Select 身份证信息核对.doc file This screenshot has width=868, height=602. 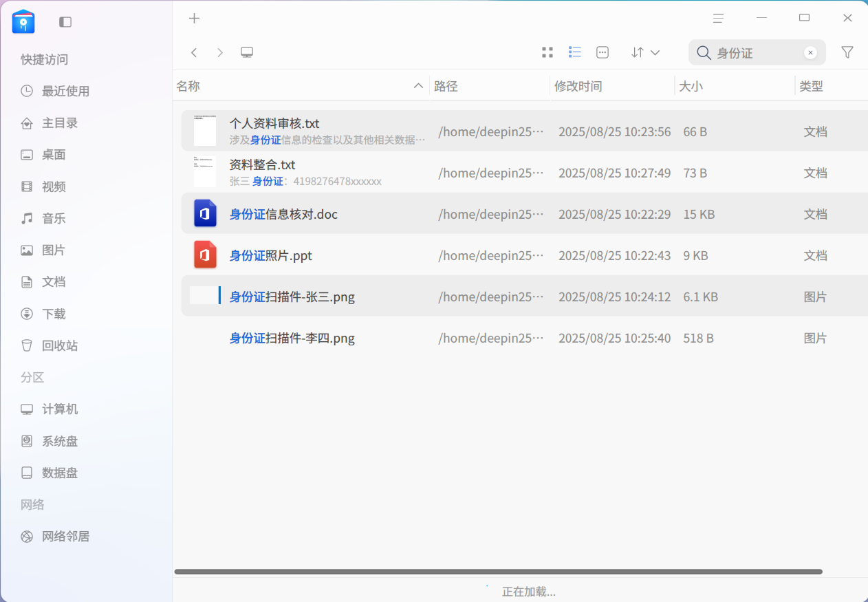click(x=283, y=215)
